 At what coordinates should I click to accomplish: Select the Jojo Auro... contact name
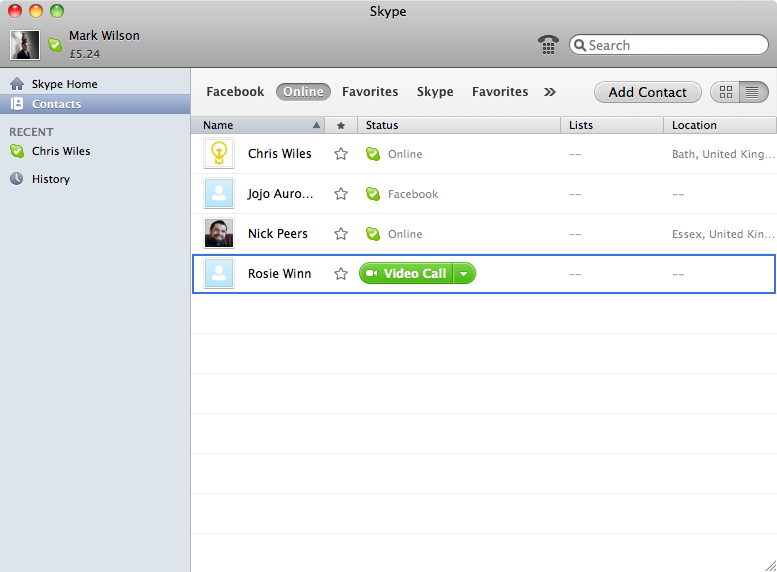click(280, 194)
